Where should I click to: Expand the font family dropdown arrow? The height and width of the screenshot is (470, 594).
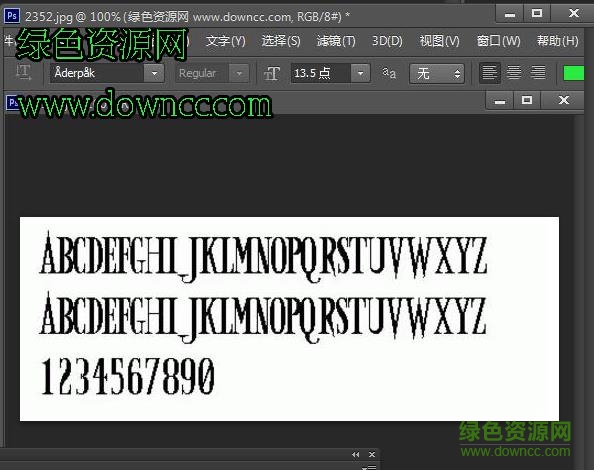154,73
